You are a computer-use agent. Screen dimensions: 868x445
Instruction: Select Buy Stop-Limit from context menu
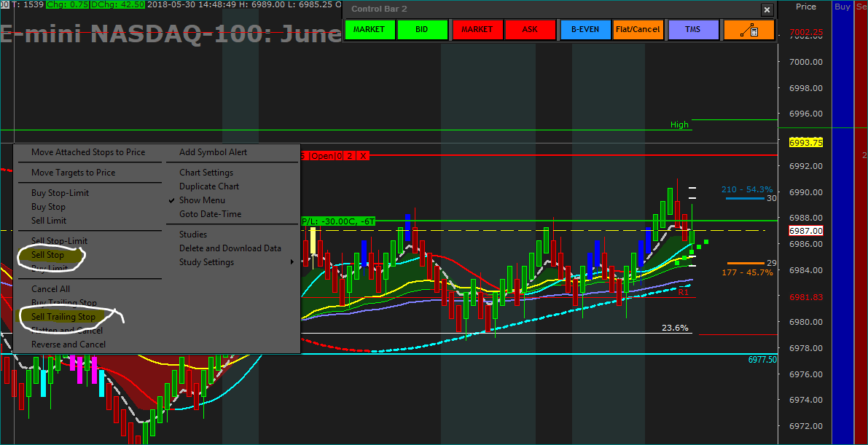click(60, 193)
